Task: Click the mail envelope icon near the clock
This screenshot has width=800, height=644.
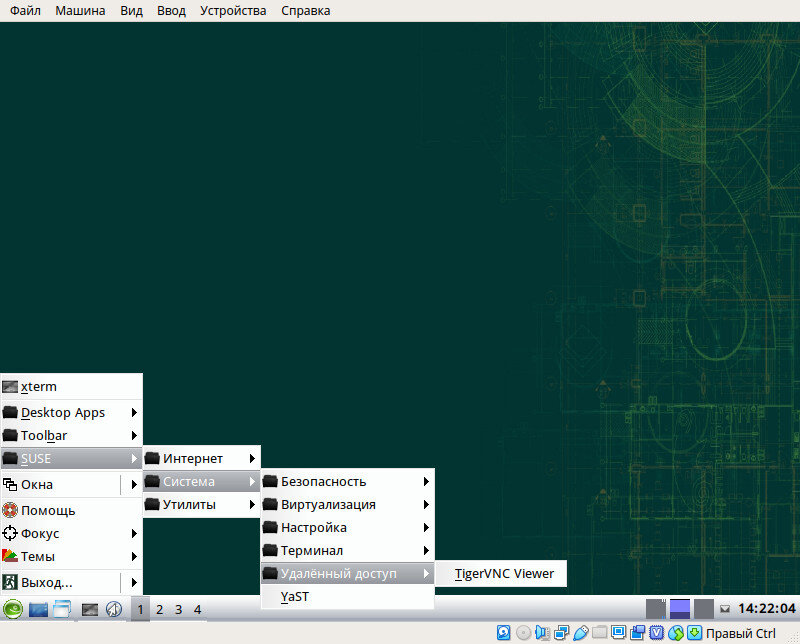Action: (725, 609)
